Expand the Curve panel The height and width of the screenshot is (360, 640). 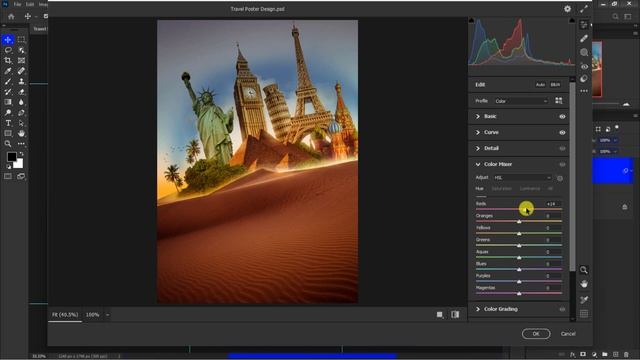pyautogui.click(x=478, y=132)
